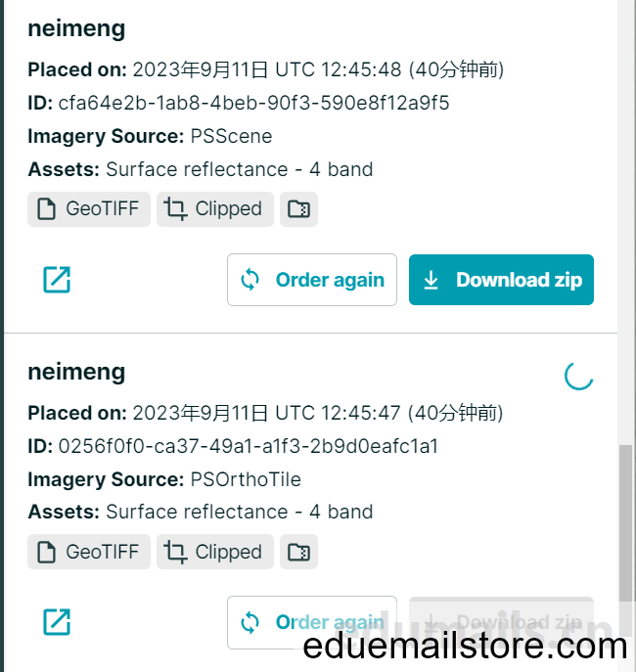Click PSOrthoTile imagery source text
Screen dimensions: 636x672
pos(246,479)
